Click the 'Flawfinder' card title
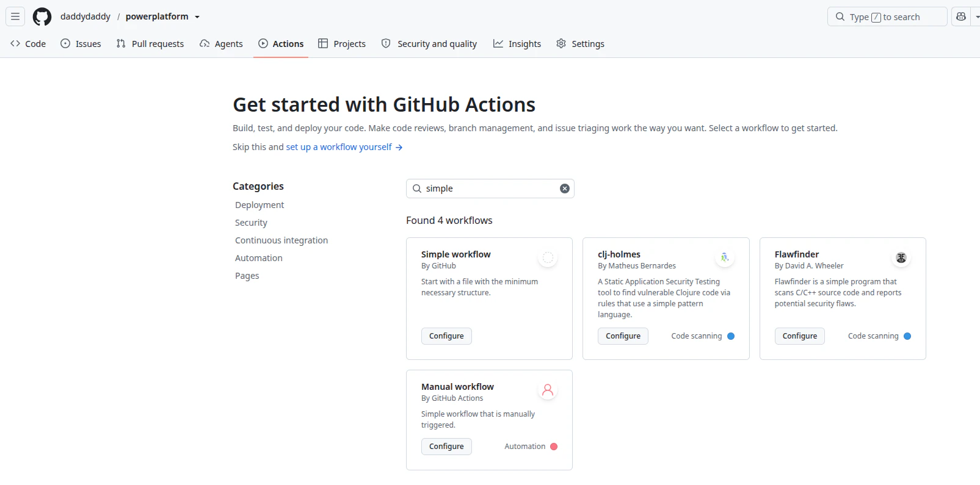This screenshot has width=980, height=485. pos(797,254)
